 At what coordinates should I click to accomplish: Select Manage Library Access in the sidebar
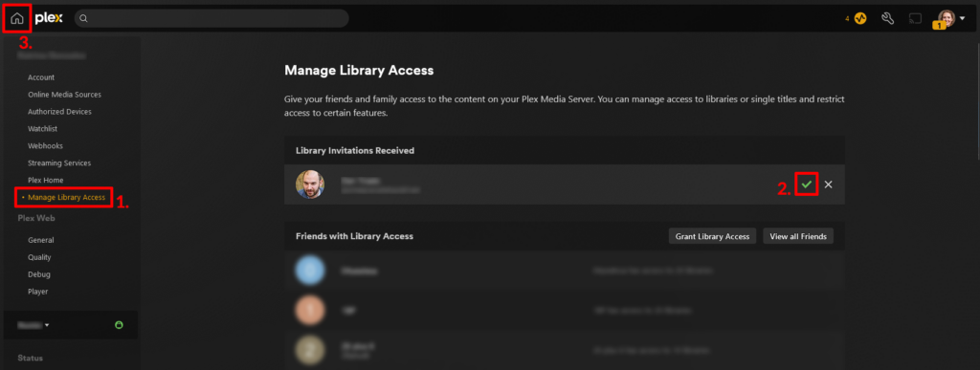coord(66,197)
